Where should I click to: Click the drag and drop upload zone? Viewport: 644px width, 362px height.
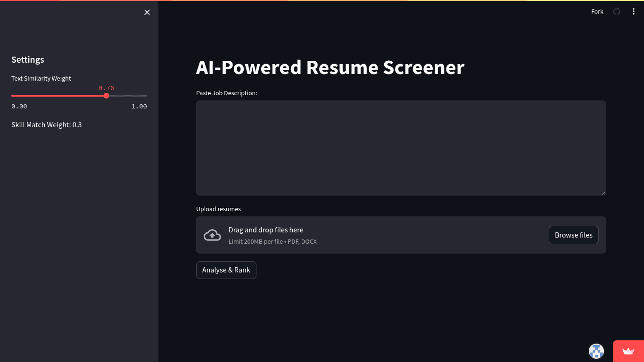point(401,235)
